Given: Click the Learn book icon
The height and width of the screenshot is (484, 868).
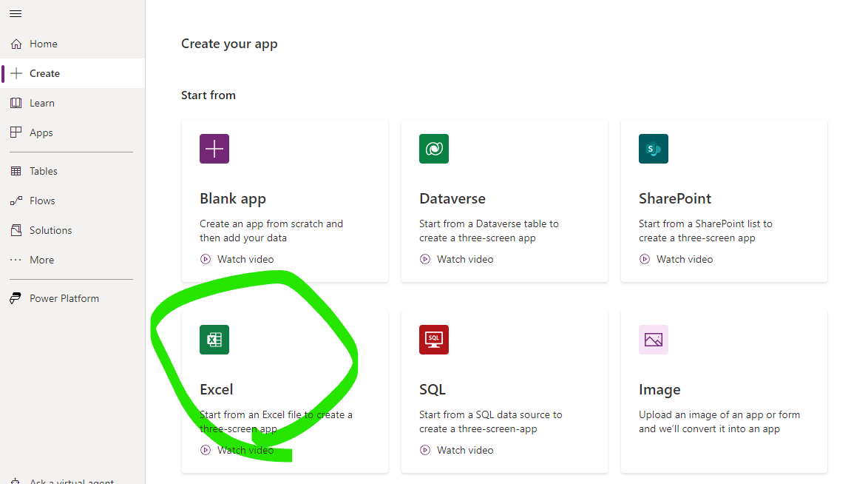Looking at the screenshot, I should 16,103.
